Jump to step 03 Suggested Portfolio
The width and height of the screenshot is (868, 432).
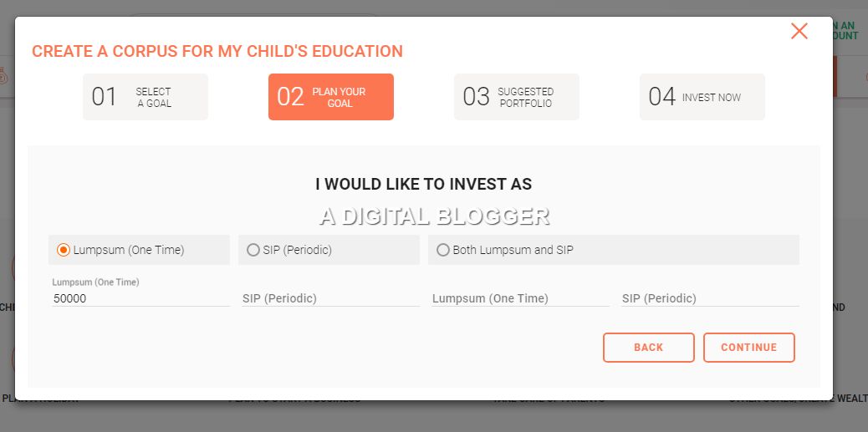pos(517,97)
